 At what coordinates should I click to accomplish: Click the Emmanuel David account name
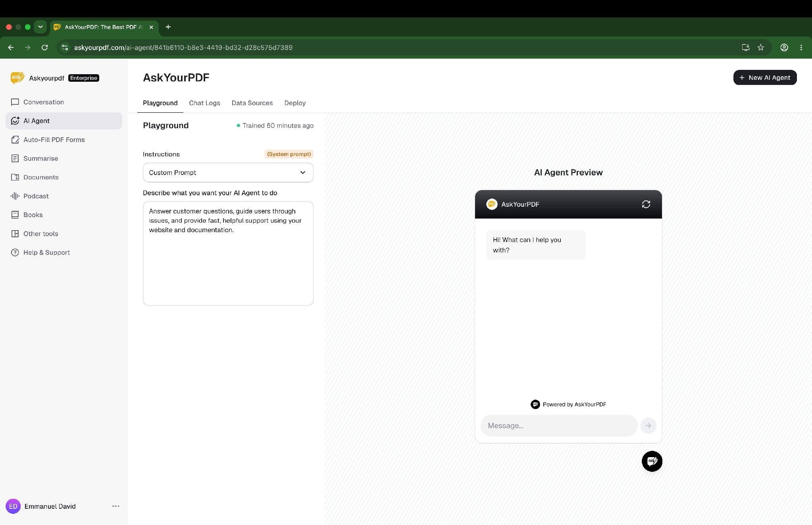pos(50,506)
